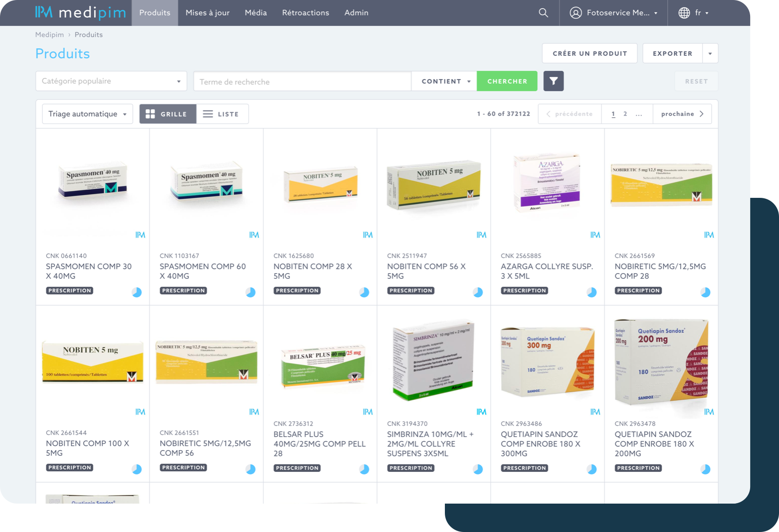This screenshot has width=779, height=532.
Task: Go to the Rétroactions tab
Action: click(x=305, y=13)
